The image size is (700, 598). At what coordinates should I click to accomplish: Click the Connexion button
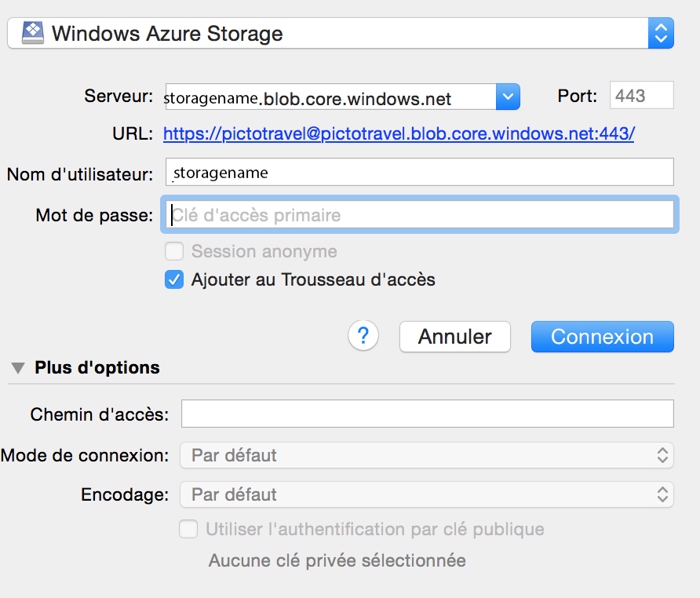click(x=602, y=337)
